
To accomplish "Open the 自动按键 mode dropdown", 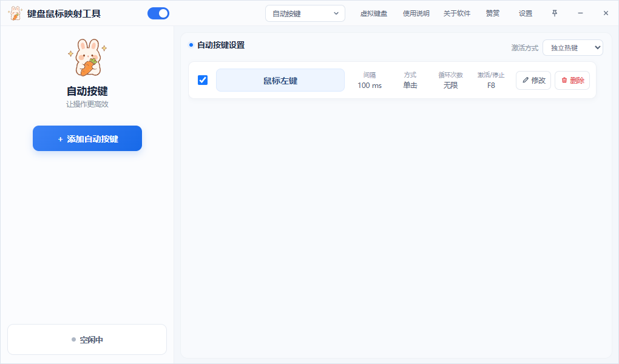I will point(305,13).
